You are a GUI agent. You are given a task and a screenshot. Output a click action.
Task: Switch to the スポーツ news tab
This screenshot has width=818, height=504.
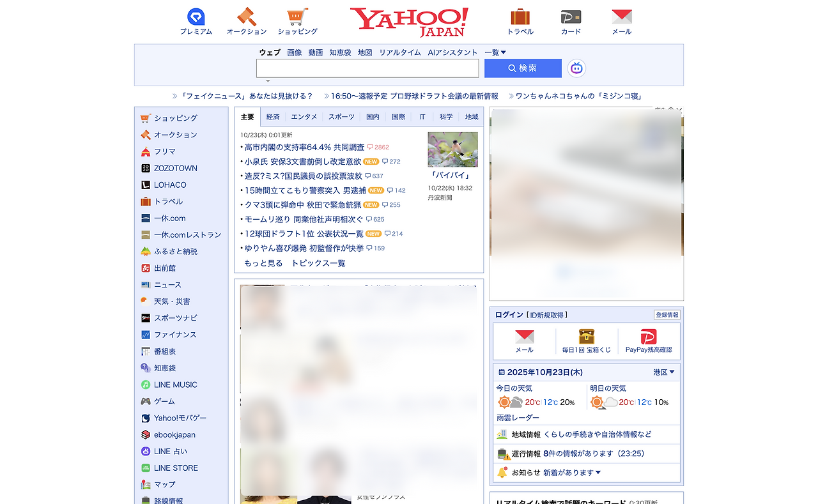tap(341, 117)
